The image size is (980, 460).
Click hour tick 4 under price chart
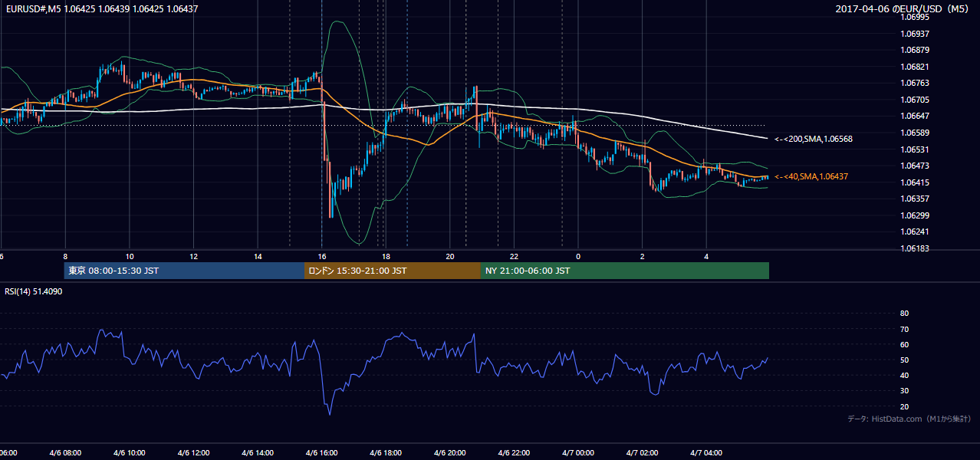[706, 256]
